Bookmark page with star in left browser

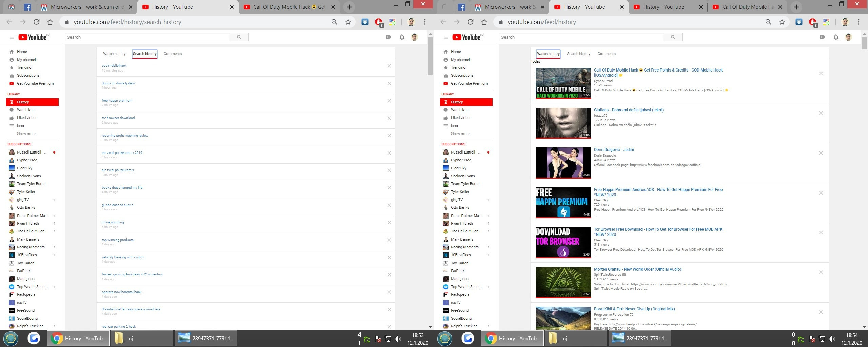(x=348, y=22)
